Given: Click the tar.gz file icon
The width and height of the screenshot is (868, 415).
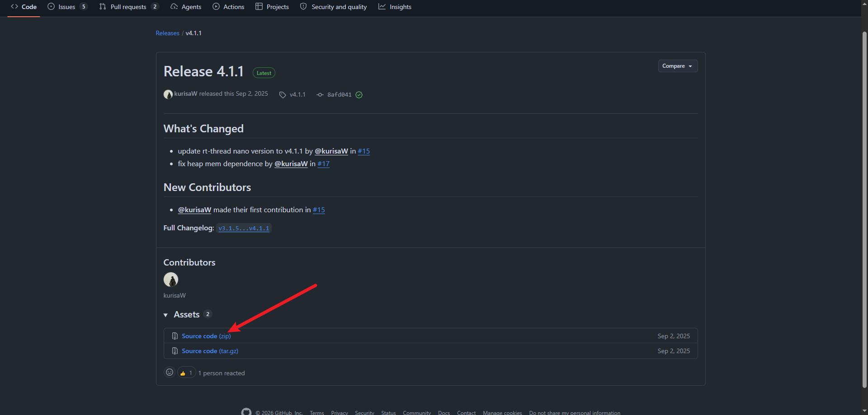Looking at the screenshot, I should [x=175, y=351].
